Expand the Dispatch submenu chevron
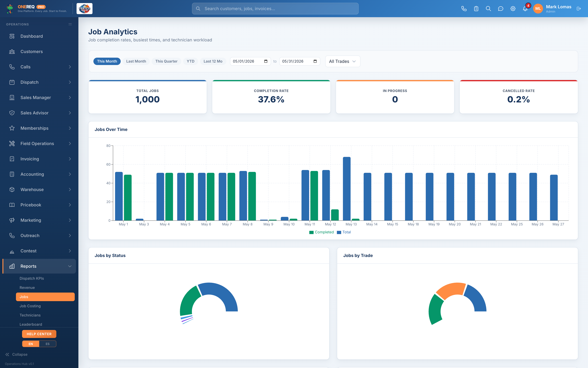This screenshot has width=588, height=368. point(70,82)
